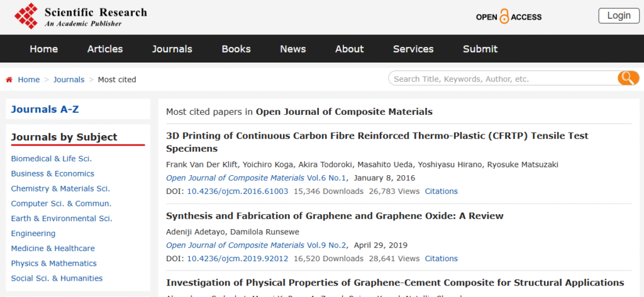Image resolution: width=644 pixels, height=297 pixels.
Task: Open Investigation of Physical Properties of Graphene-Cement paper
Action: click(395, 283)
